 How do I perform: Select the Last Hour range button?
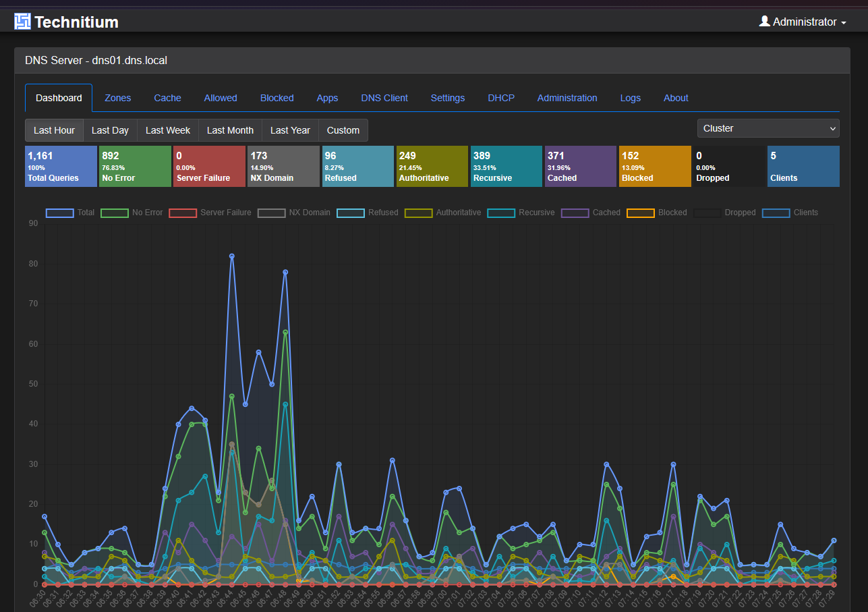55,130
